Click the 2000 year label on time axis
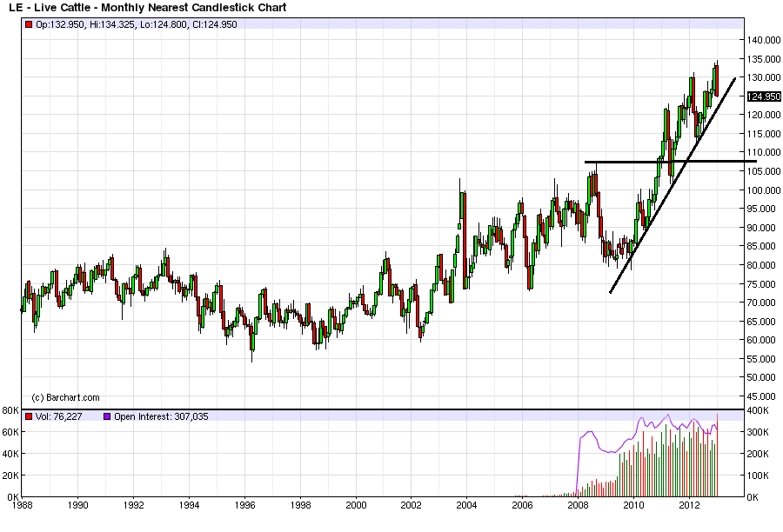 356,505
